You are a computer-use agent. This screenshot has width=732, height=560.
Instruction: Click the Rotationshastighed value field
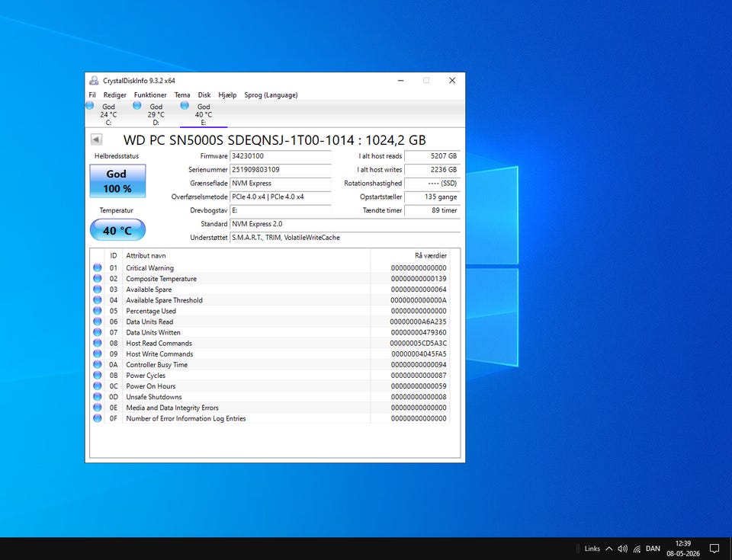tap(432, 183)
